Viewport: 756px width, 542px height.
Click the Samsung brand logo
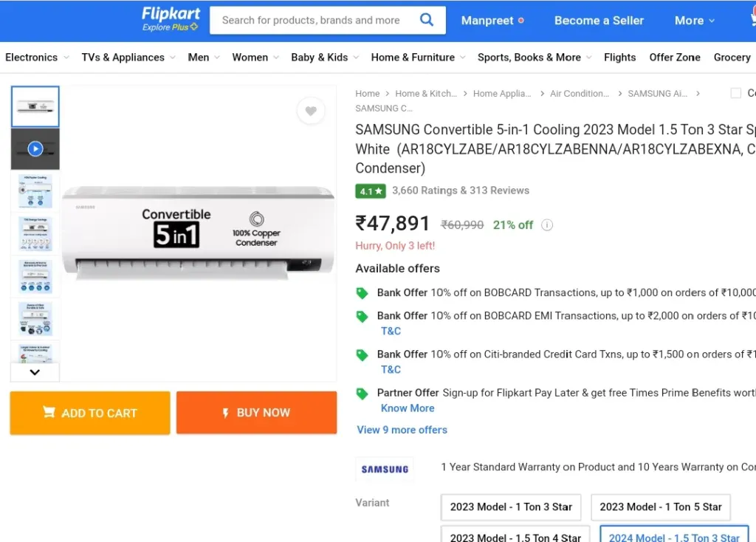385,469
